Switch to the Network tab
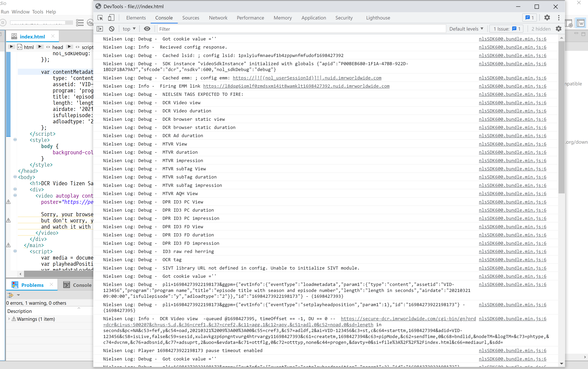Image resolution: width=588 pixels, height=369 pixels. coord(218,17)
